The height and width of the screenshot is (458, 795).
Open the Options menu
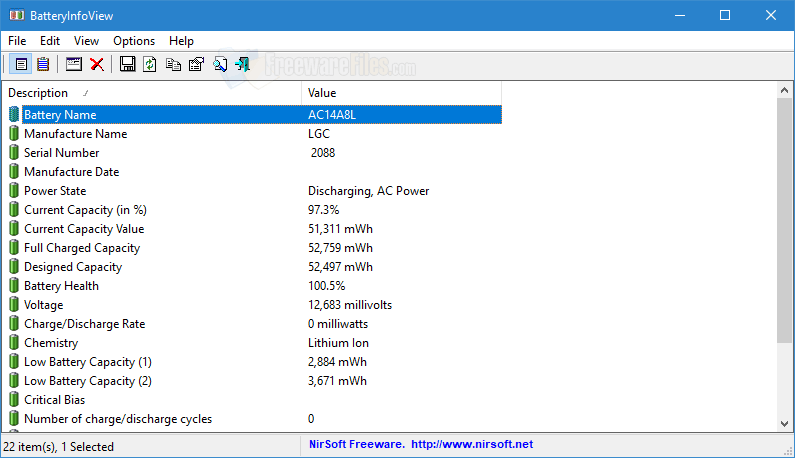[x=134, y=41]
